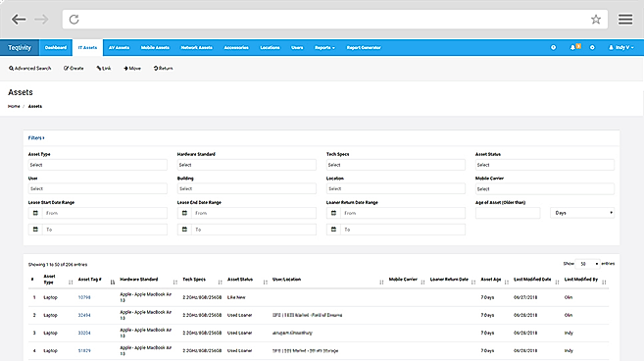
Task: Open the Network Assets tab
Action: [196, 48]
